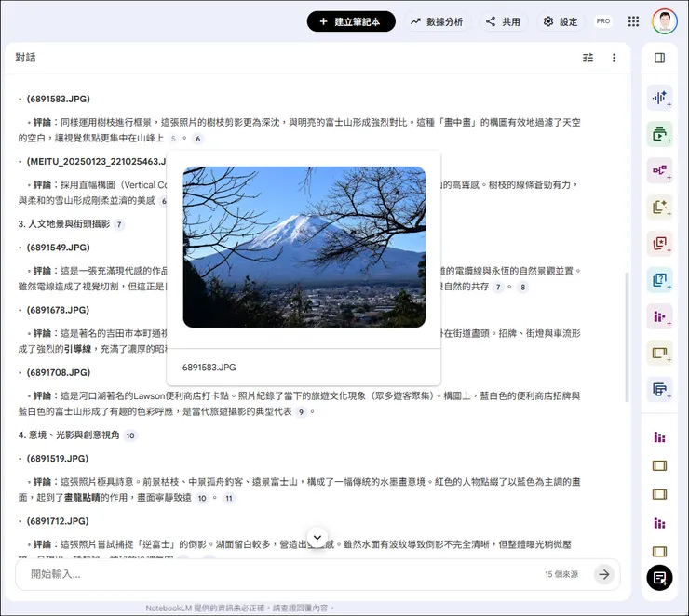This screenshot has width=689, height=616.
Task: Create a slide deck using the plus-badged slide icon
Action: coord(659,353)
